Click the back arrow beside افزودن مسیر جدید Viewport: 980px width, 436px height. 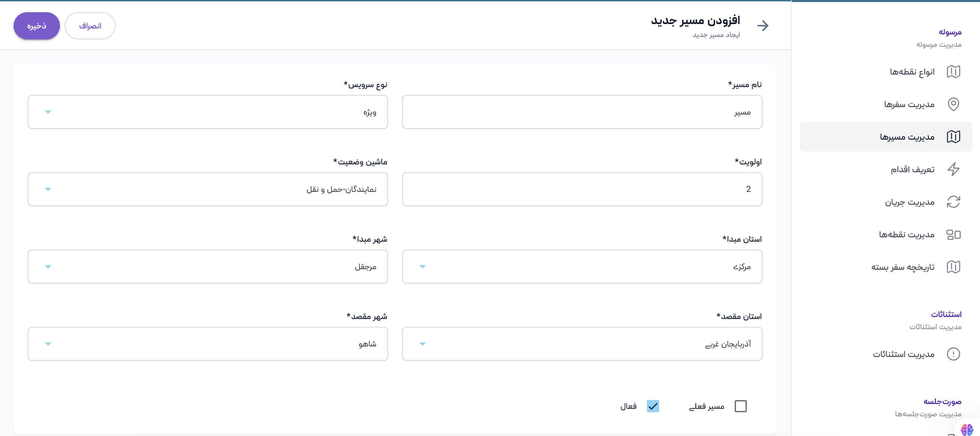click(x=763, y=25)
